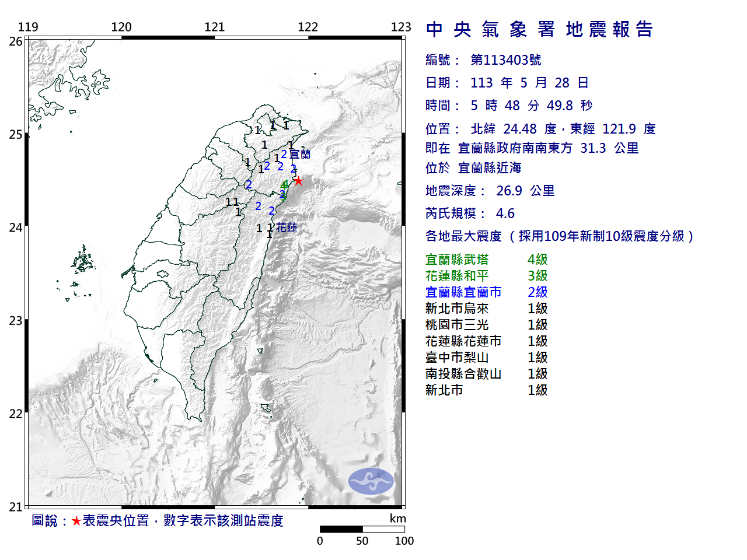Select the row 南投縣合歡山 1級
The width and height of the screenshot is (747, 560).
click(487, 374)
